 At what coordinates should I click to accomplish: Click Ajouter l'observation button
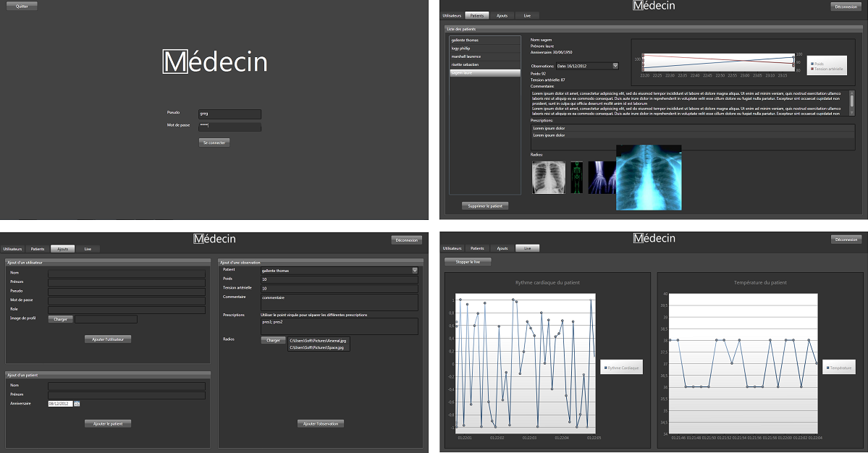click(x=321, y=423)
